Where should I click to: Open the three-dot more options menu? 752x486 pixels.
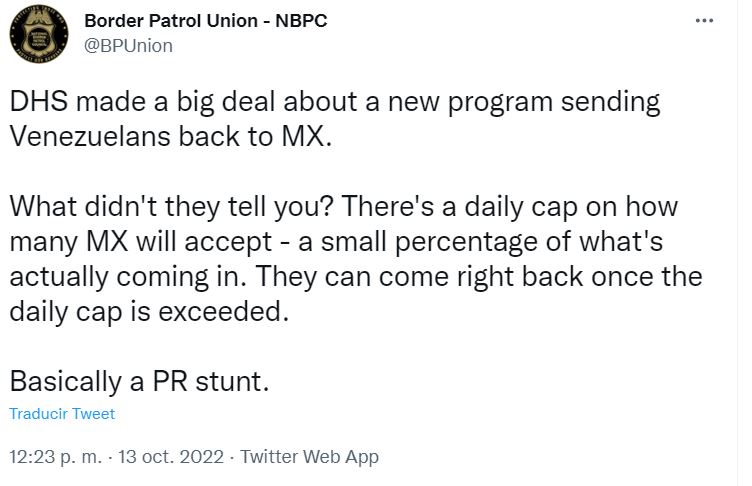click(x=705, y=21)
